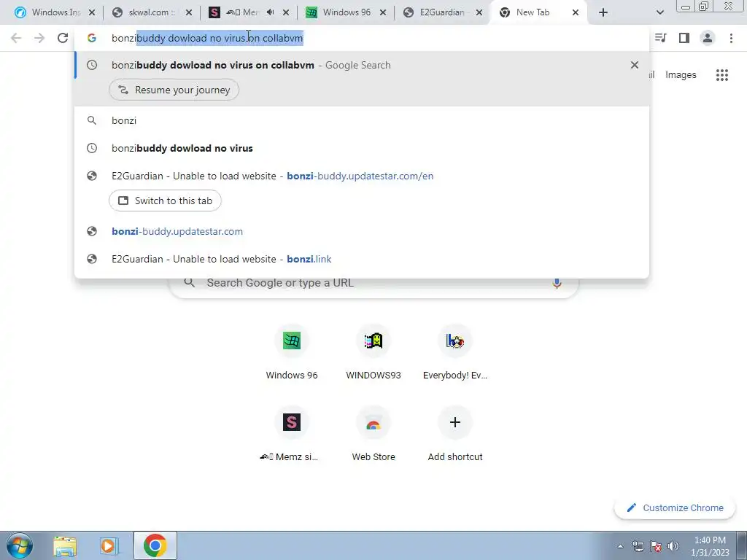Screen dimensions: 747x560
Task: Click Switch to this tab button
Action: click(165, 201)
